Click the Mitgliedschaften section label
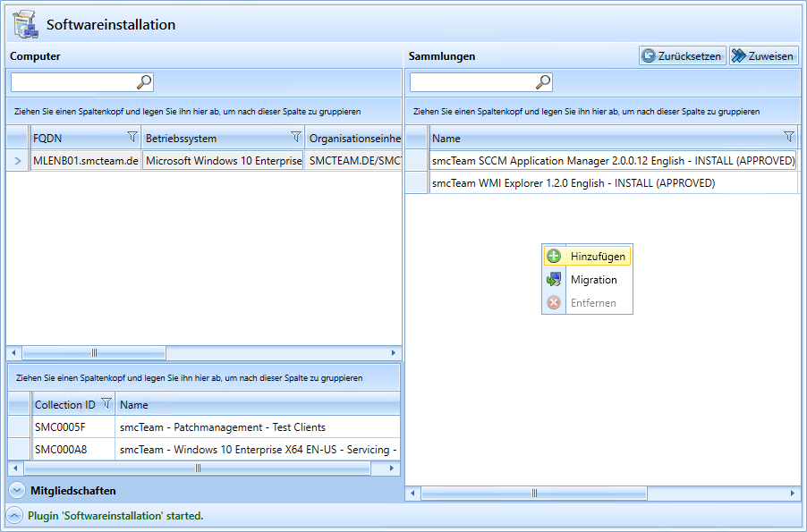807x532 pixels. click(73, 490)
